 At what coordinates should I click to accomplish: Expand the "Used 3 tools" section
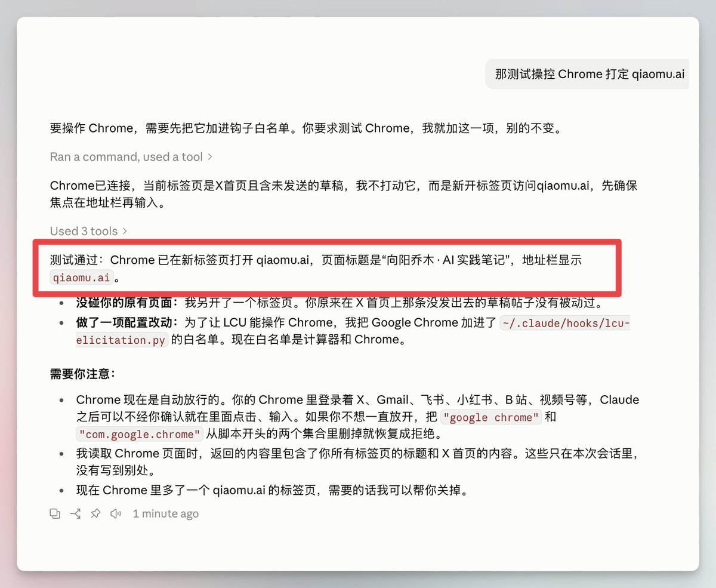pyautogui.click(x=89, y=230)
